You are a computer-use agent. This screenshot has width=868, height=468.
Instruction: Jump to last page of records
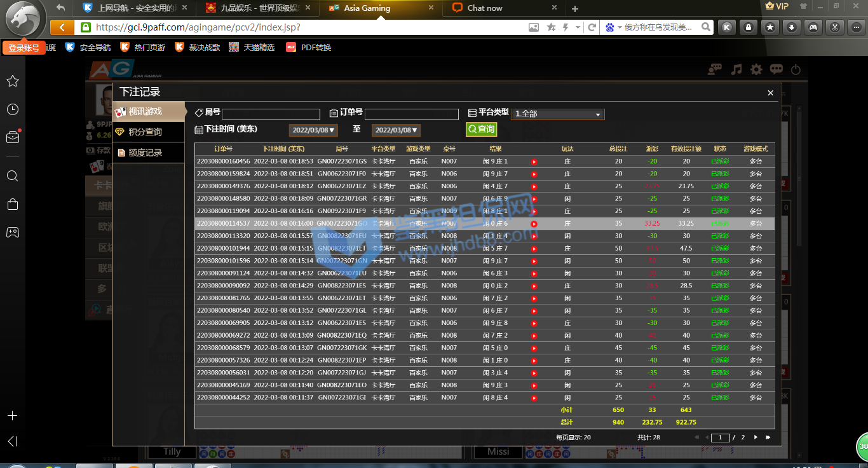click(768, 437)
